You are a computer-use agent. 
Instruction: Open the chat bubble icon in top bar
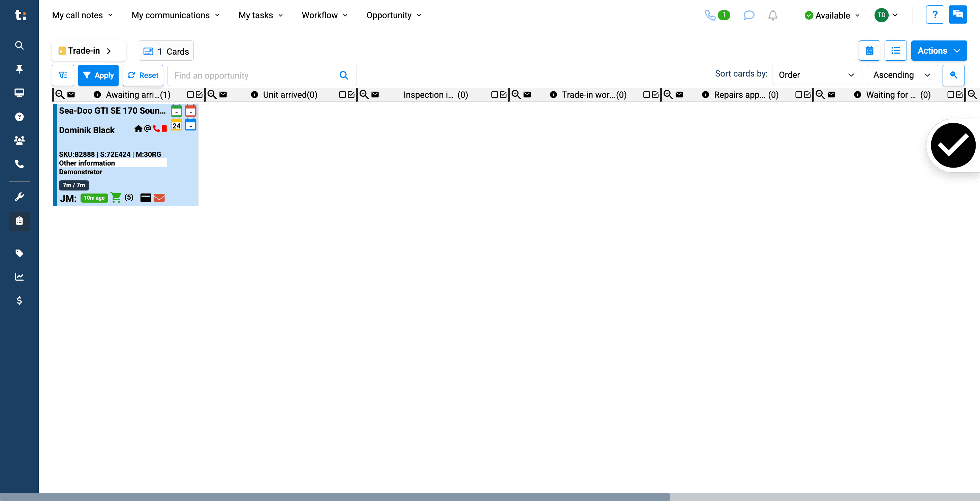749,15
